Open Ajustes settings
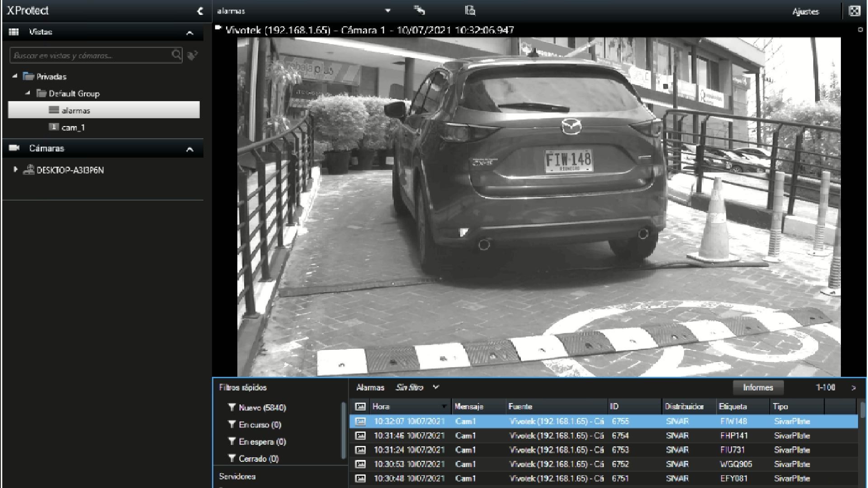Image resolution: width=868 pixels, height=488 pixels. [805, 11]
